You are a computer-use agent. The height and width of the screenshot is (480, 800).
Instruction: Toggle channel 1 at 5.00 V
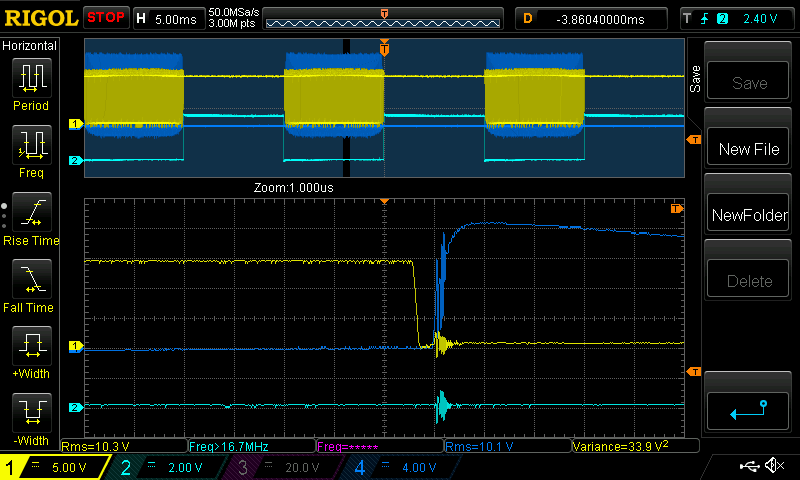point(55,467)
